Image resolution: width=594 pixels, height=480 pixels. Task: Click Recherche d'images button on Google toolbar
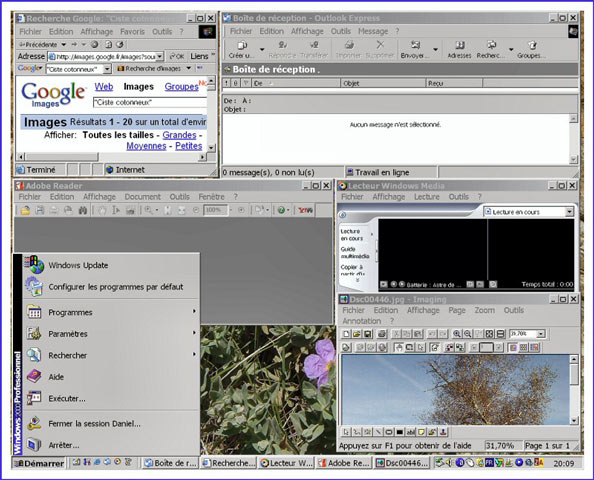click(x=149, y=69)
